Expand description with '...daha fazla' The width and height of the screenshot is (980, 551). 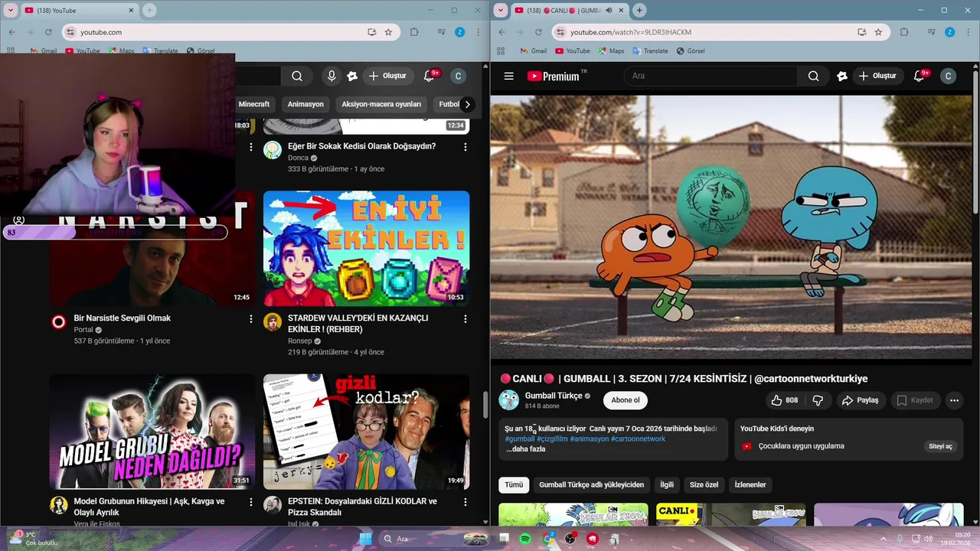click(x=525, y=449)
